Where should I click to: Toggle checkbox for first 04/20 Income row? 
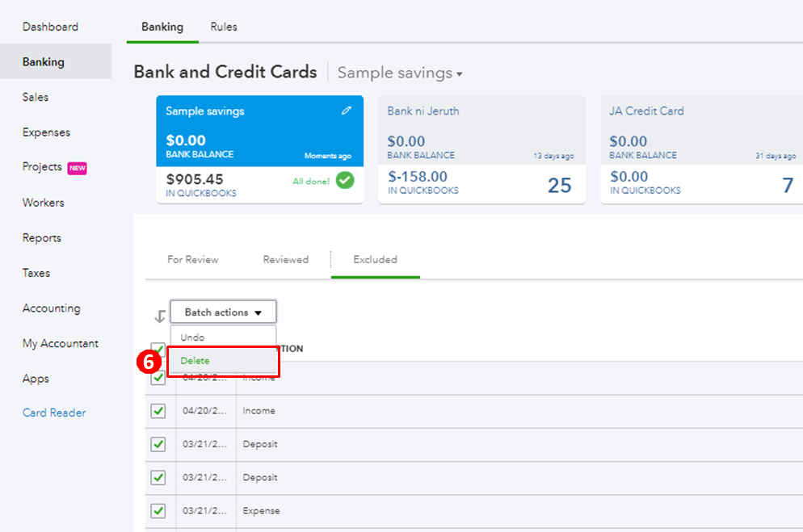pos(158,378)
